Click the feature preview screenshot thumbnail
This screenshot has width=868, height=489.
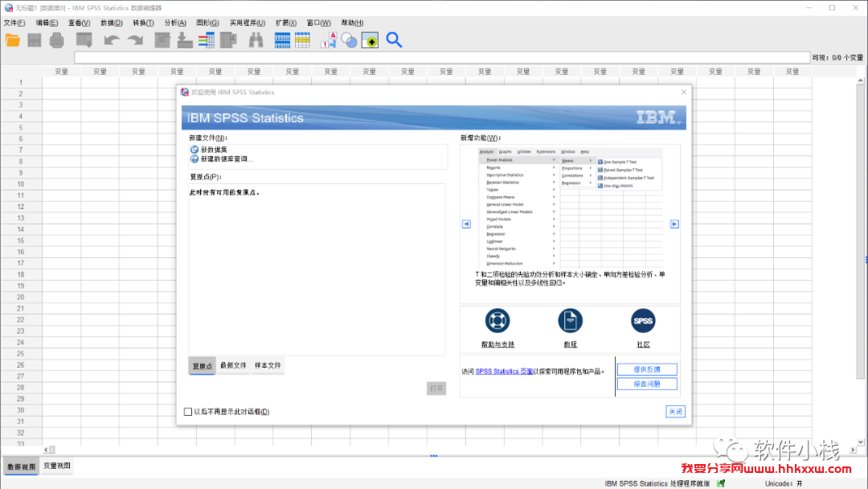[x=570, y=208]
